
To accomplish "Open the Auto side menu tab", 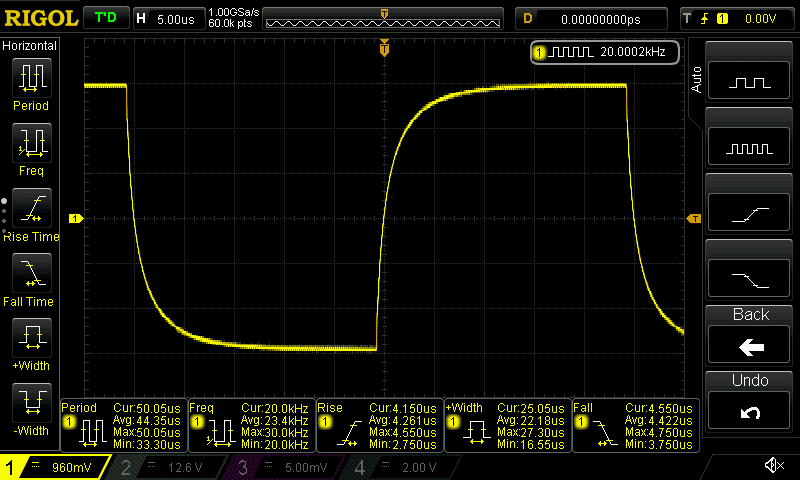I will [696, 80].
